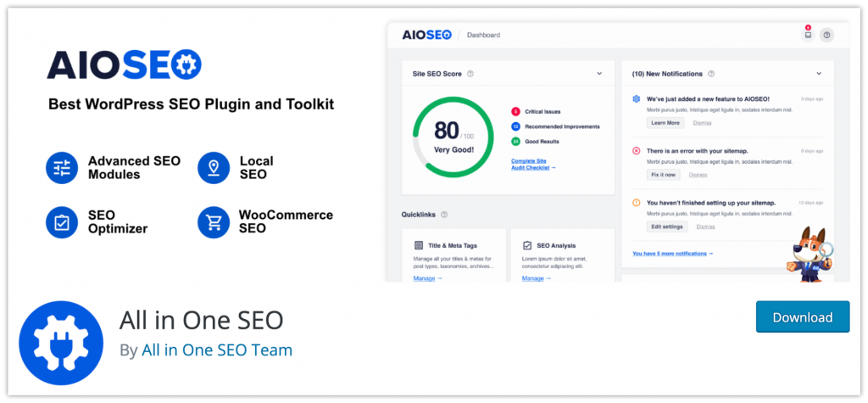Image resolution: width=868 pixels, height=403 pixels.
Task: Click the Local SEO map pin icon
Action: click(213, 168)
